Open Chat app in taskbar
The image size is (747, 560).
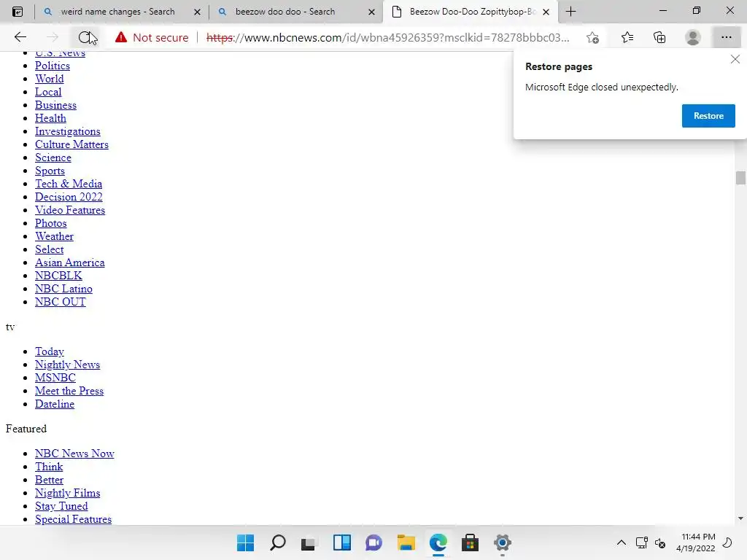(374, 542)
